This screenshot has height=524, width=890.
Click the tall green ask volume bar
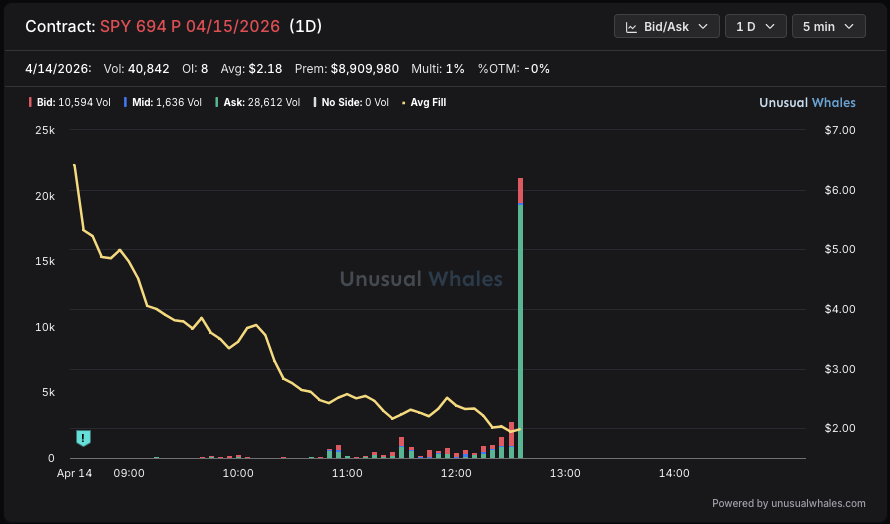pos(520,330)
